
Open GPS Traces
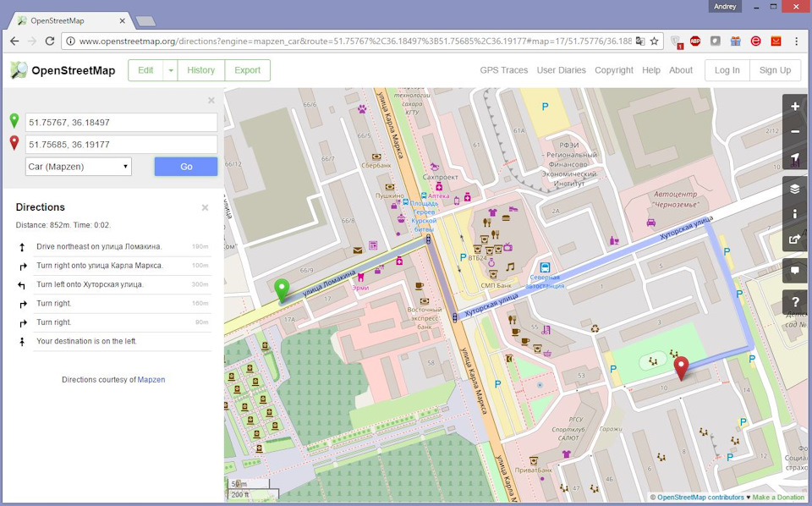coord(504,70)
